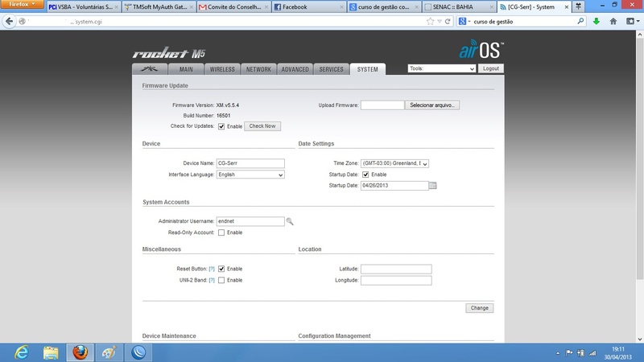The image size is (644, 362).
Task: Open the Paint taskbar icon
Action: click(109, 352)
